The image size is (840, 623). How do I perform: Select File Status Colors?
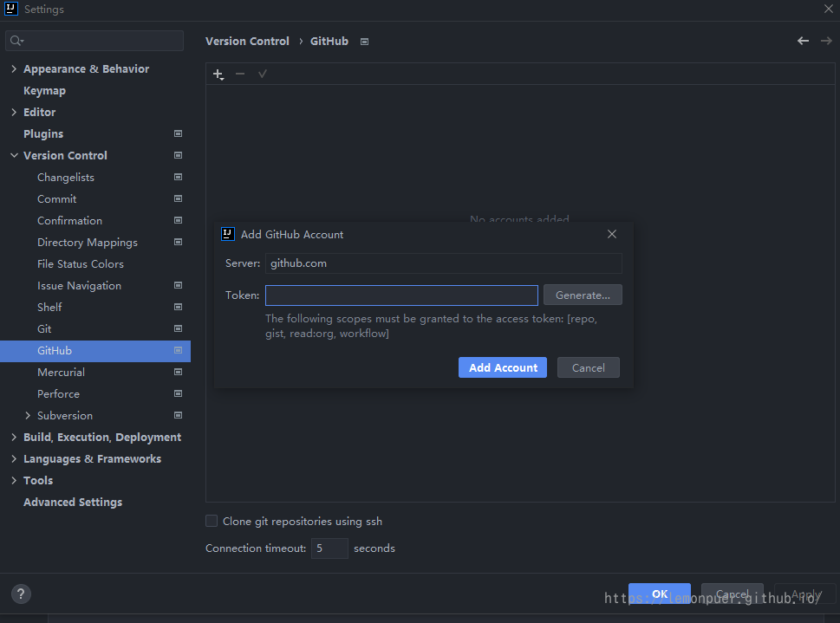pos(81,263)
